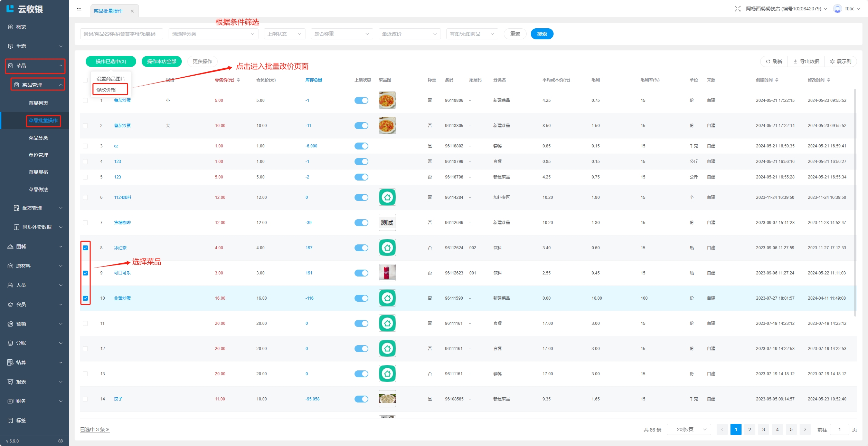
Task: Uncheck the 冰红茶 row checkbox
Action: click(85, 248)
